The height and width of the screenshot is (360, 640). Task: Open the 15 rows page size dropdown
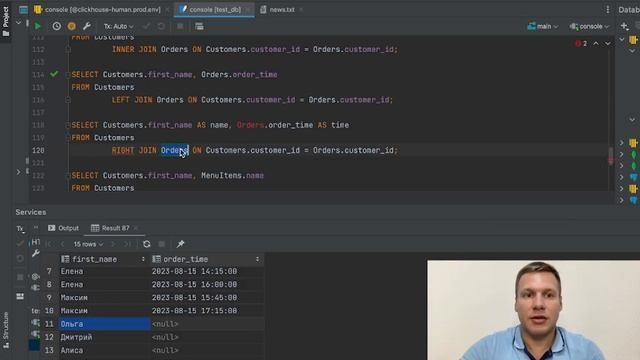[x=88, y=244]
